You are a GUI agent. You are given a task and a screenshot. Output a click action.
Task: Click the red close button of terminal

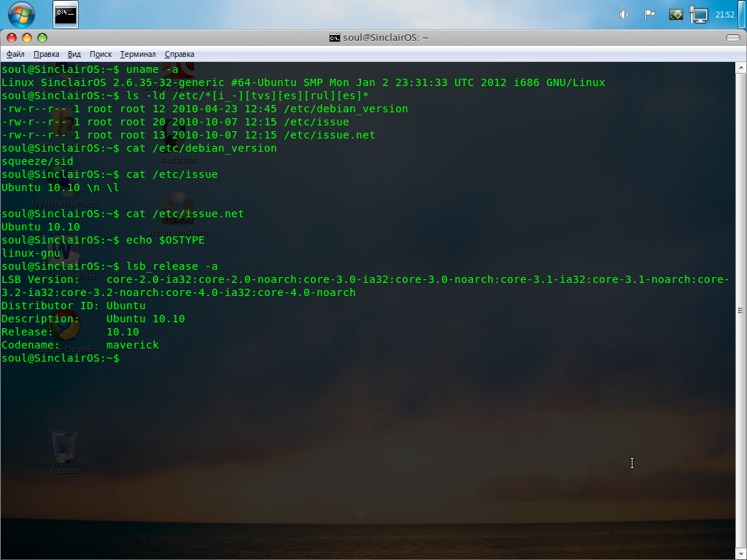point(12,38)
